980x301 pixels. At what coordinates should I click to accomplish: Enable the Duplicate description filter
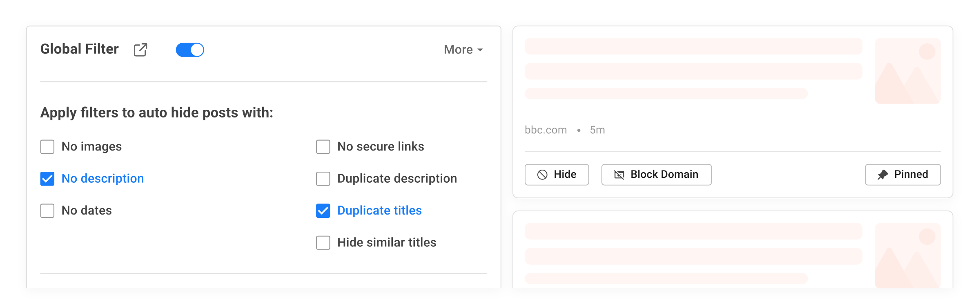323,179
